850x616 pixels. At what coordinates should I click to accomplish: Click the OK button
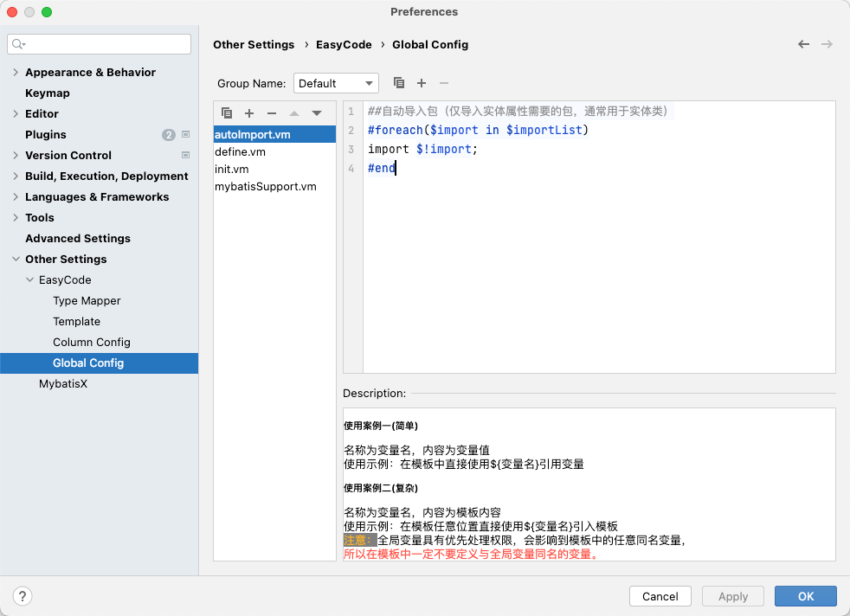pyautogui.click(x=805, y=596)
